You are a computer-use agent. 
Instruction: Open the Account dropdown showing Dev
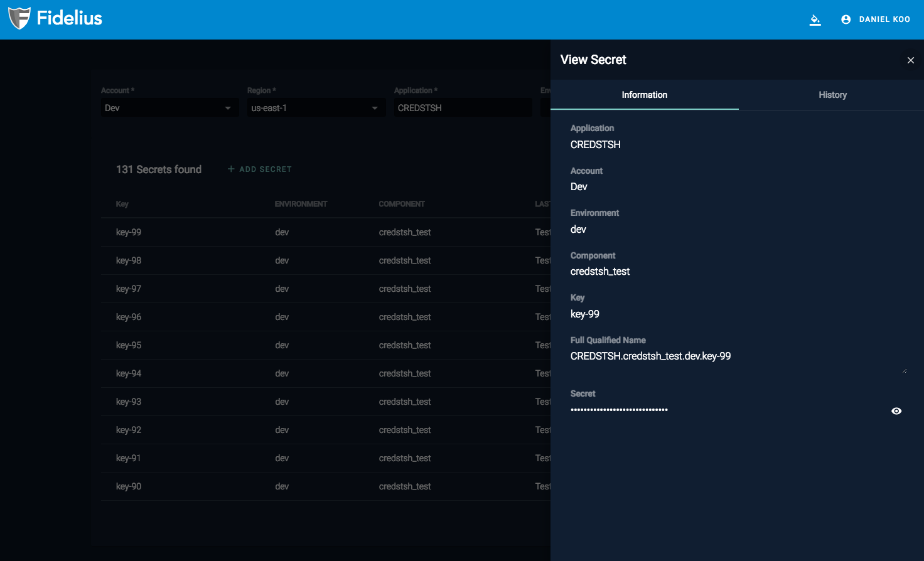click(169, 108)
